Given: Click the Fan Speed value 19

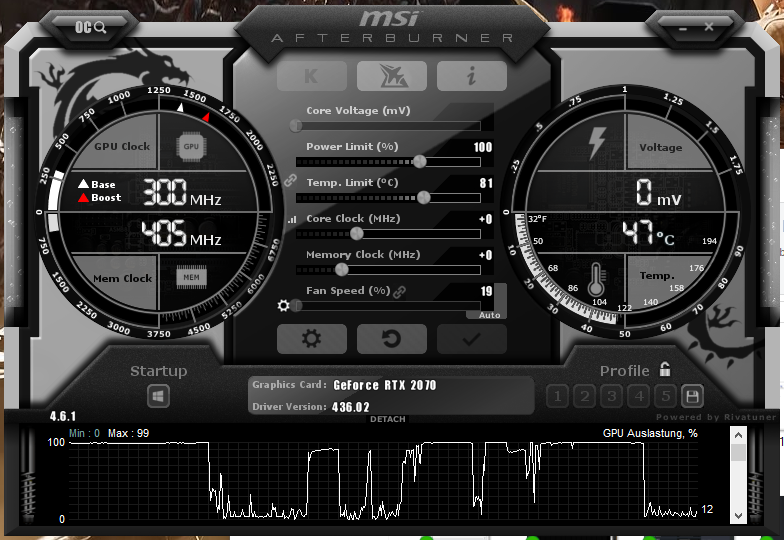Looking at the screenshot, I should coord(486,291).
